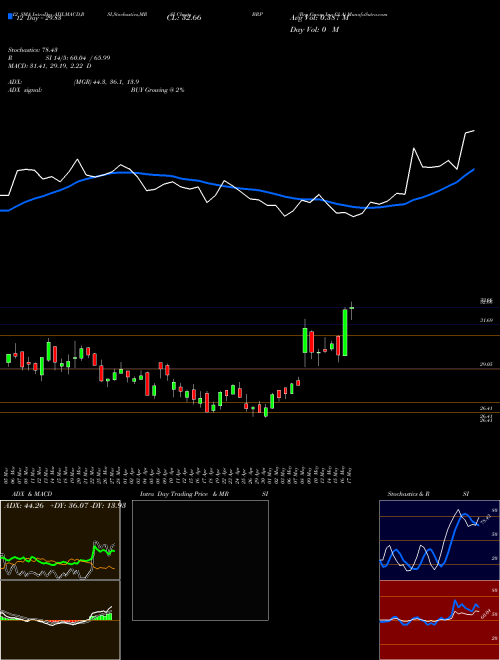Screen dimensions: 500x660
Task: Click the 31.69 price level label
Action: tap(486, 320)
